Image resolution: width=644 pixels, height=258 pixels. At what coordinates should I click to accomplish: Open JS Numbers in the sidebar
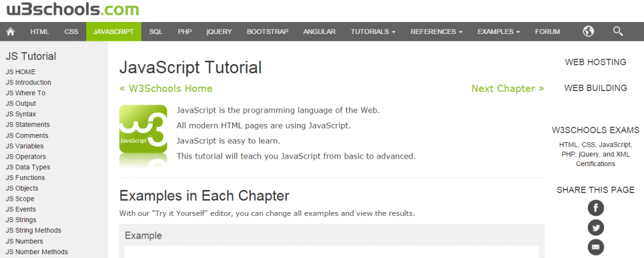pyautogui.click(x=25, y=241)
